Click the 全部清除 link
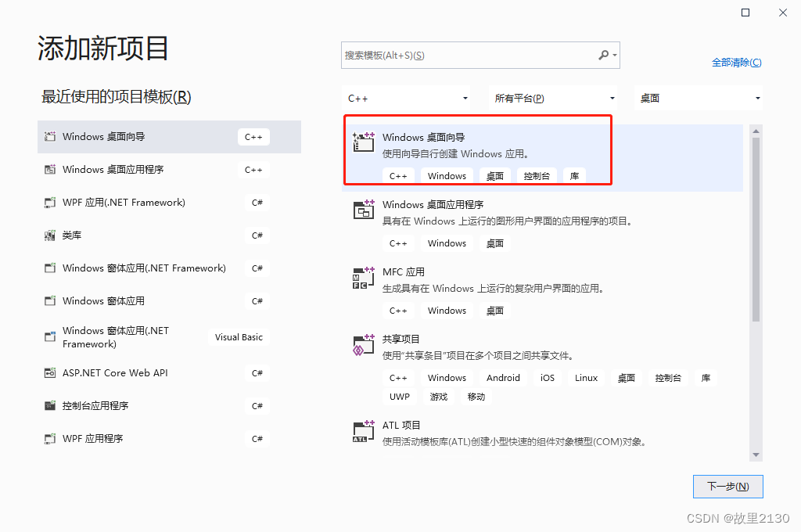Image resolution: width=801 pixels, height=532 pixels. (736, 62)
